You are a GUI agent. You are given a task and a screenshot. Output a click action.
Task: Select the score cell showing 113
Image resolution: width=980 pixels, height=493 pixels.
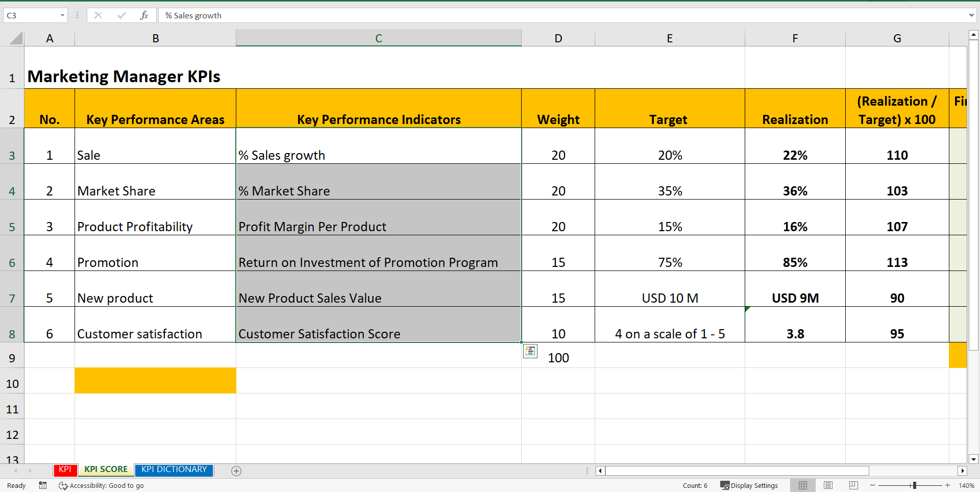click(x=897, y=253)
